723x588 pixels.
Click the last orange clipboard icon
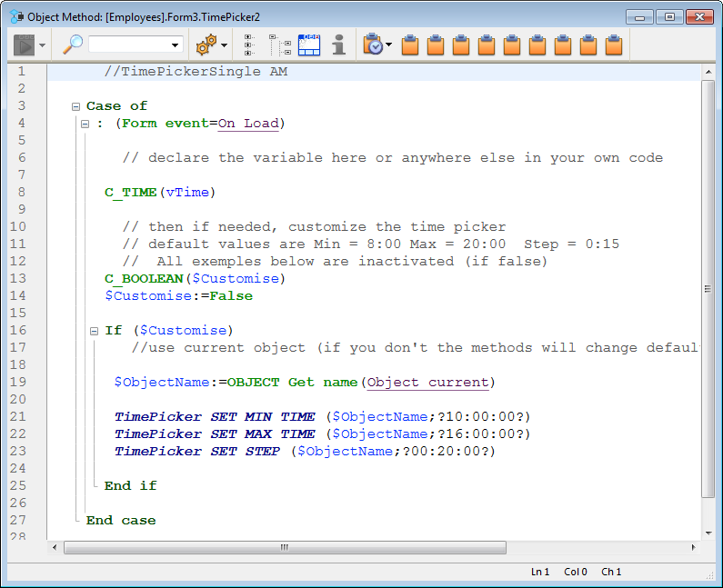coord(614,45)
